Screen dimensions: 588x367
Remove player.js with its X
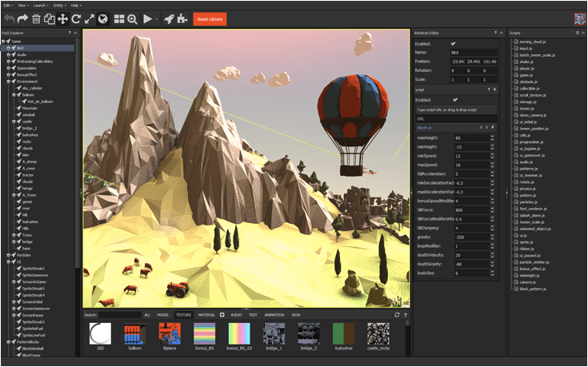pyautogui.click(x=493, y=127)
